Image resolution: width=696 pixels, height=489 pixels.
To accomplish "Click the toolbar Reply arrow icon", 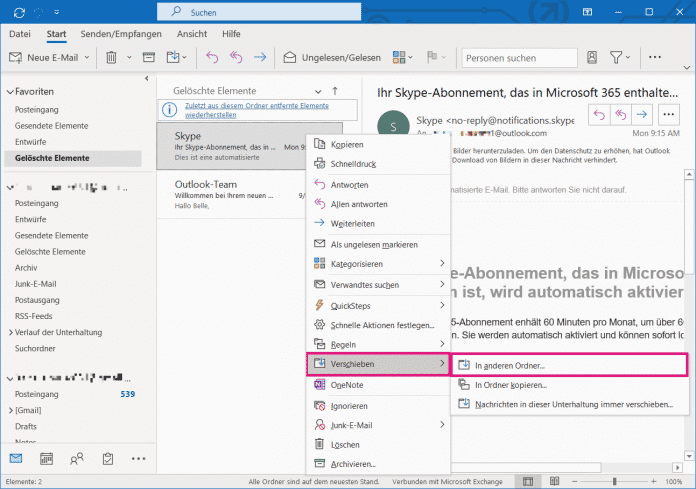I will [212, 57].
